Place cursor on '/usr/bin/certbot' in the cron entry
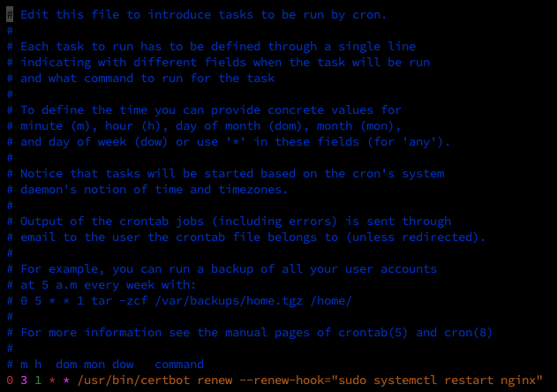The height and width of the screenshot is (392, 557). point(133,380)
